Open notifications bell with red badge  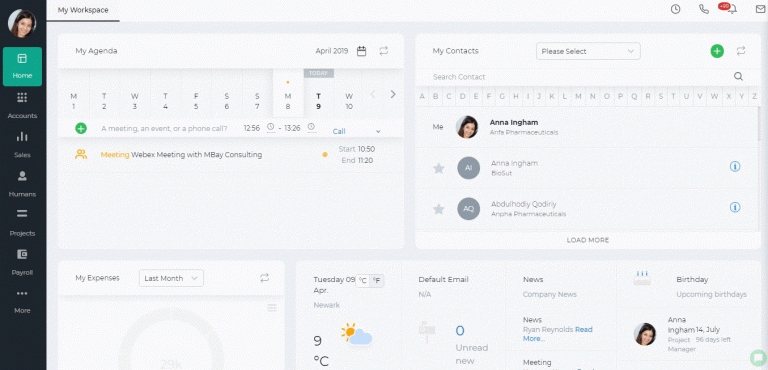[x=732, y=9]
